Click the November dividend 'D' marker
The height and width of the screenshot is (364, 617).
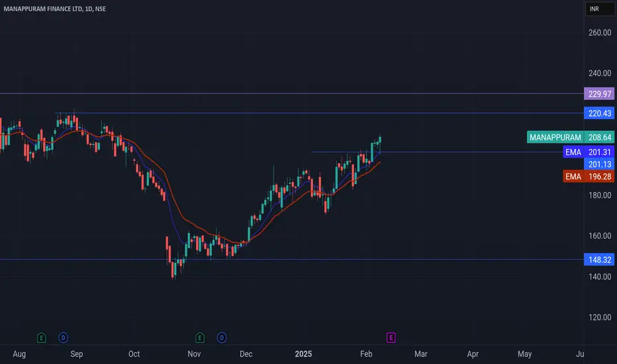click(x=222, y=338)
